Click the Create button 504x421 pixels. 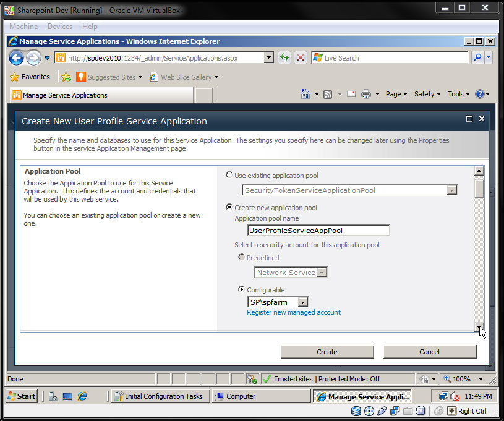coord(327,352)
